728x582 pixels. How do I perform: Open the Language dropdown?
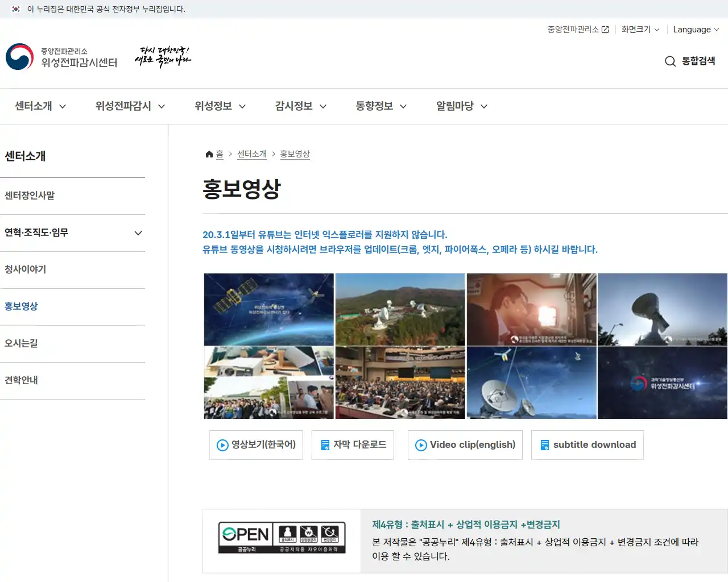coord(696,30)
